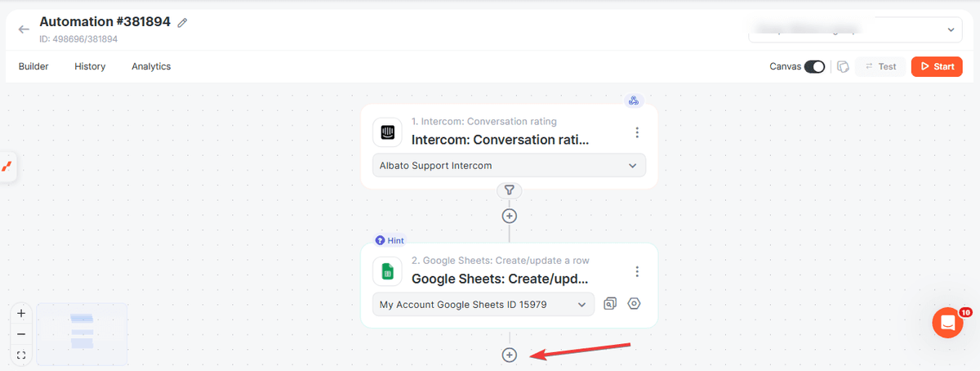Expand My Account Google Sheets ID dropdown
The width and height of the screenshot is (980, 371).
483,304
